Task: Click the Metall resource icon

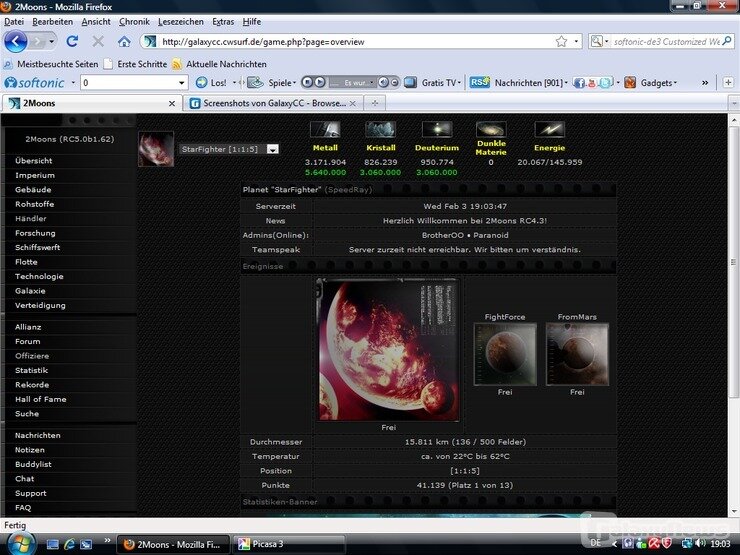Action: (325, 129)
